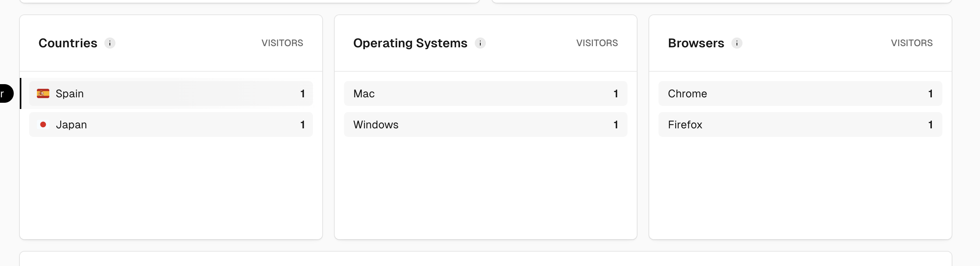Click Spain's visitor count number

pyautogui.click(x=302, y=93)
